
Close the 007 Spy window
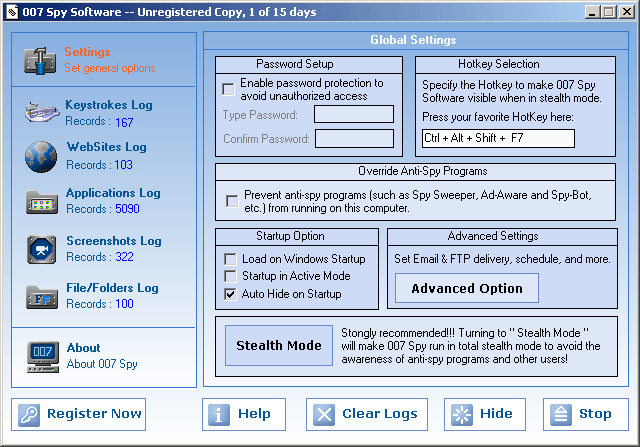pyautogui.click(x=627, y=12)
